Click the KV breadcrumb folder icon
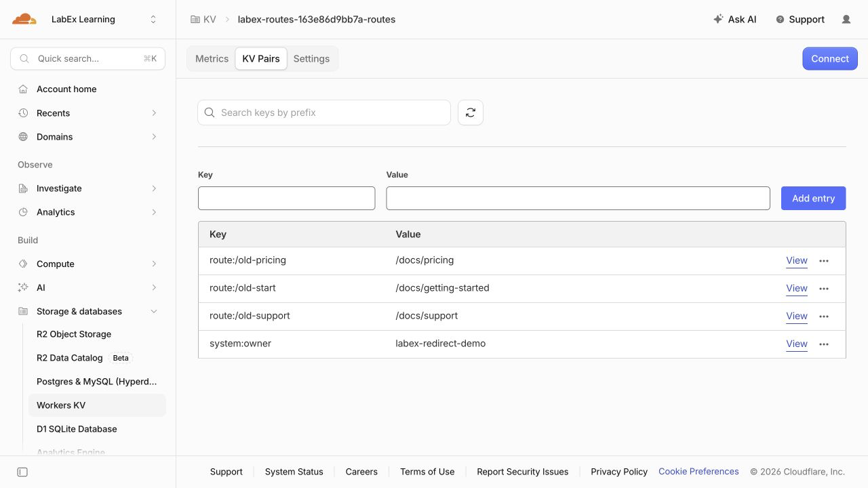The image size is (868, 488). click(195, 20)
